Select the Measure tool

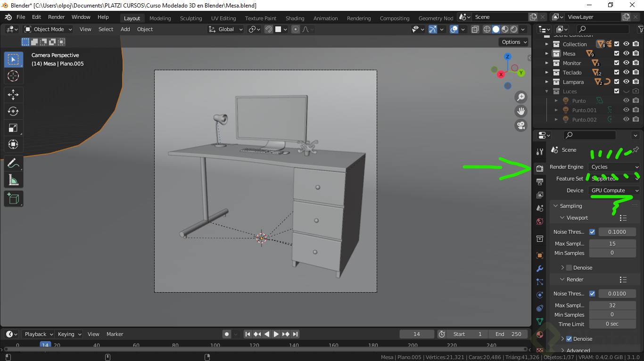13,180
